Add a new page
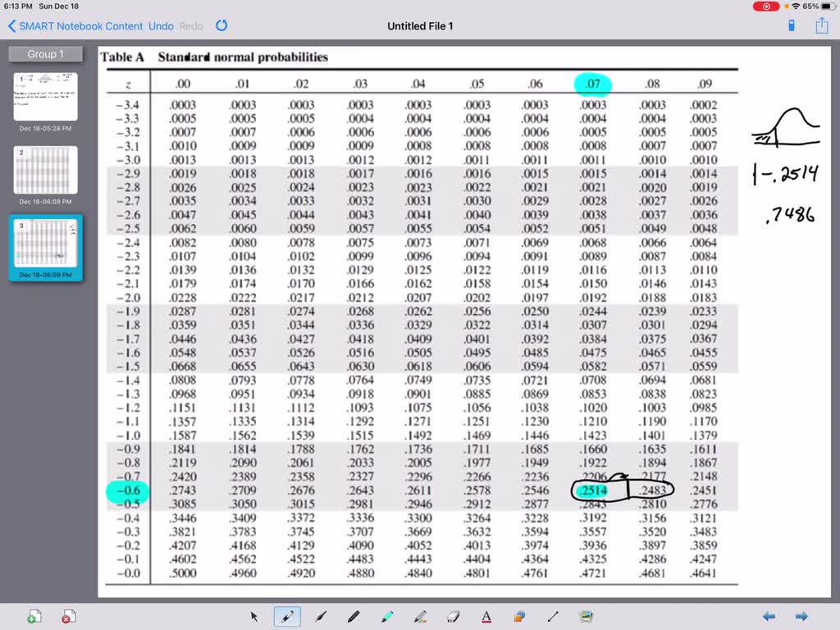Viewport: 840px width, 630px height. [x=34, y=617]
